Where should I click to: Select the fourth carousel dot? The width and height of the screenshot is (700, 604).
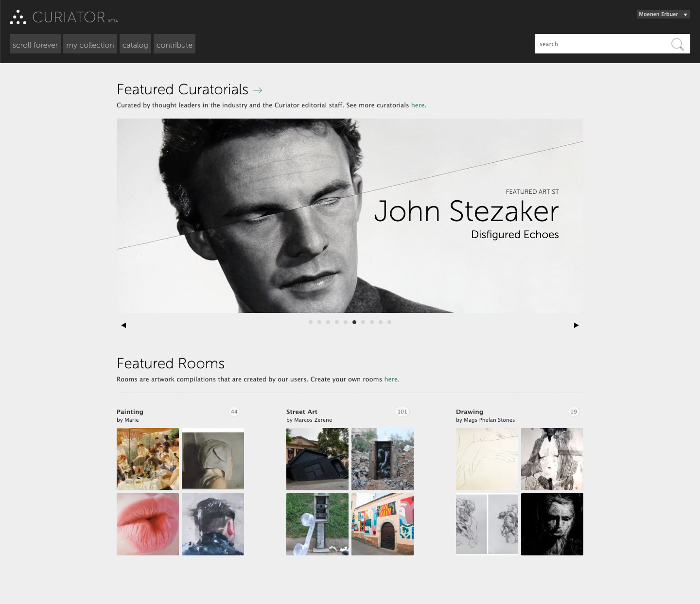click(x=337, y=322)
